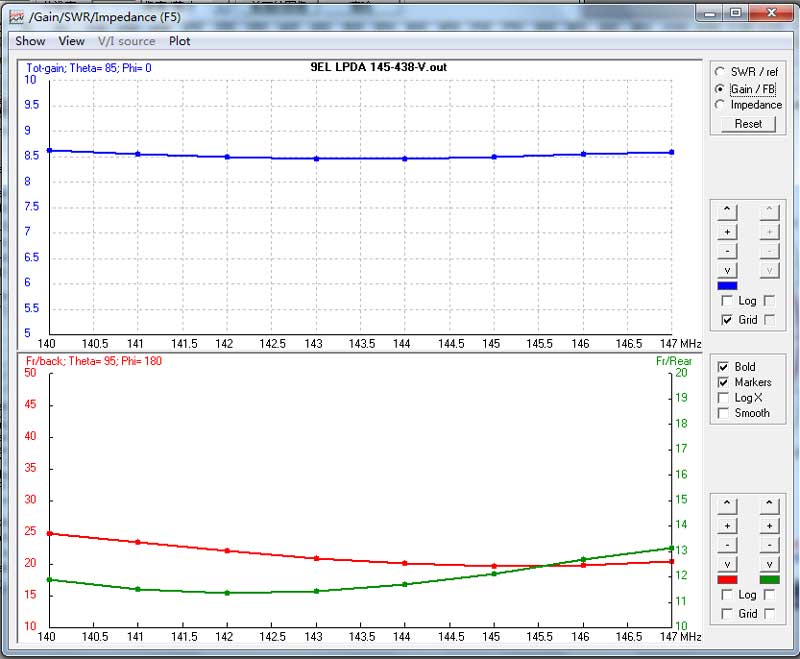Shift the blue Tot-gain axis down with v button
This screenshot has width=800, height=659.
point(727,270)
